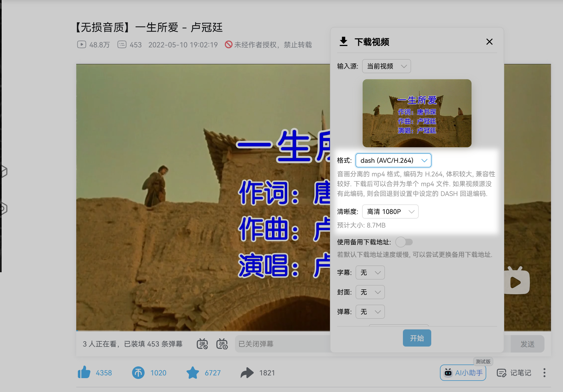This screenshot has width=563, height=392.
Task: Click the video preview thumbnail in download dialog
Action: click(417, 113)
